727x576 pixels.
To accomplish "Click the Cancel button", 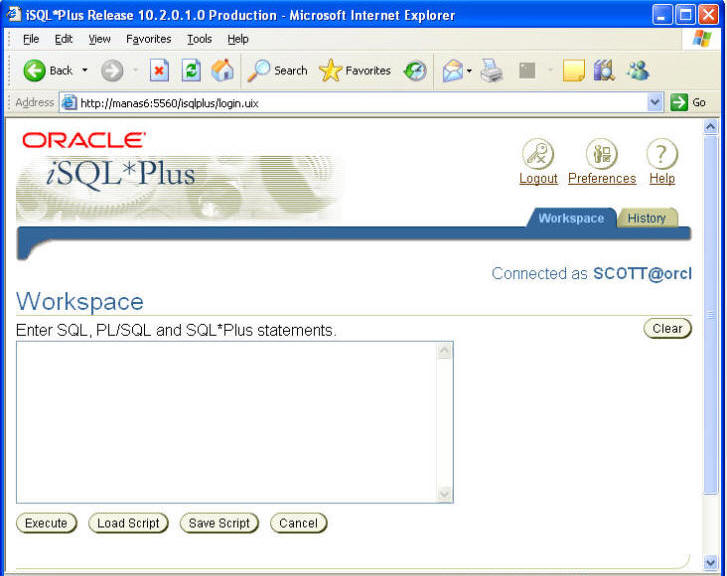I will point(299,523).
